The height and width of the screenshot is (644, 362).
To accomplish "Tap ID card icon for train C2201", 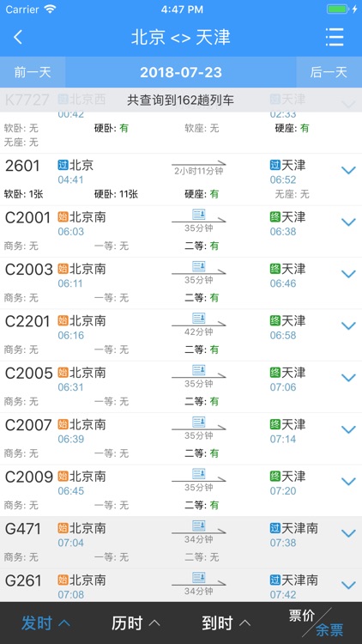I will pyautogui.click(x=199, y=319).
